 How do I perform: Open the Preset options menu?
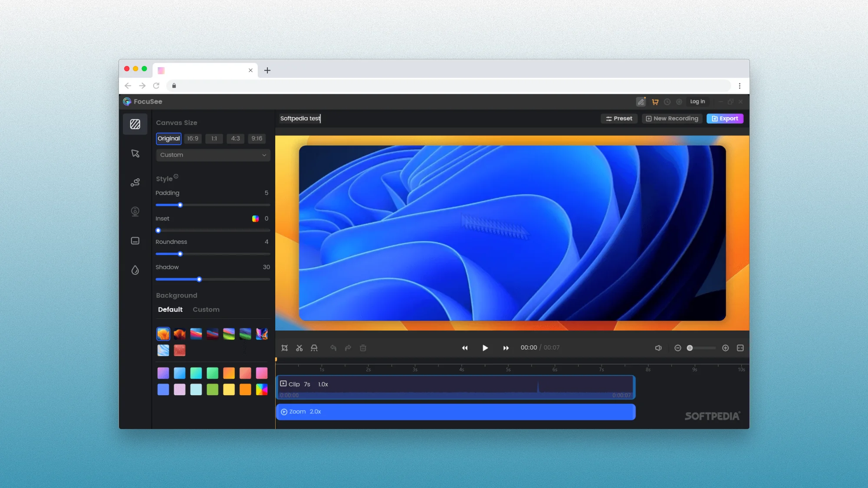(619, 118)
